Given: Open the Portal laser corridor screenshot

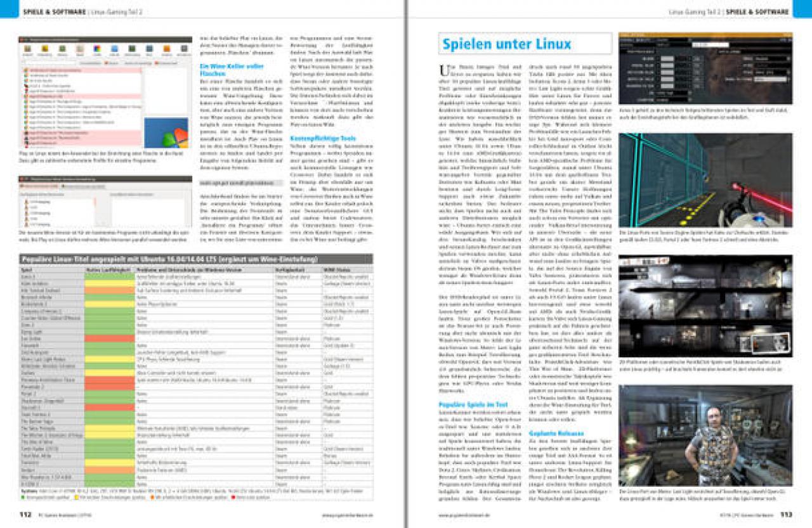Looking at the screenshot, I should pos(705,181).
